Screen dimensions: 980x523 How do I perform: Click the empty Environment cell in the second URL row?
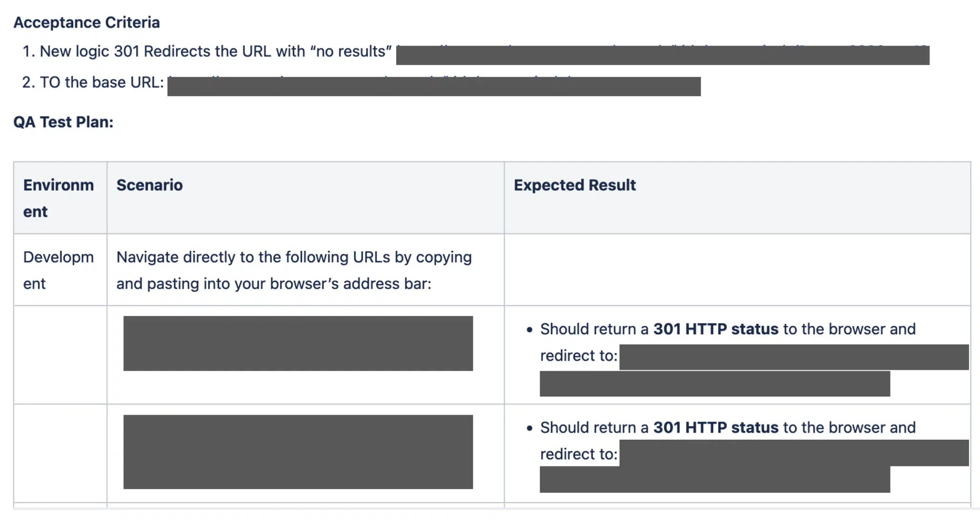(60, 453)
